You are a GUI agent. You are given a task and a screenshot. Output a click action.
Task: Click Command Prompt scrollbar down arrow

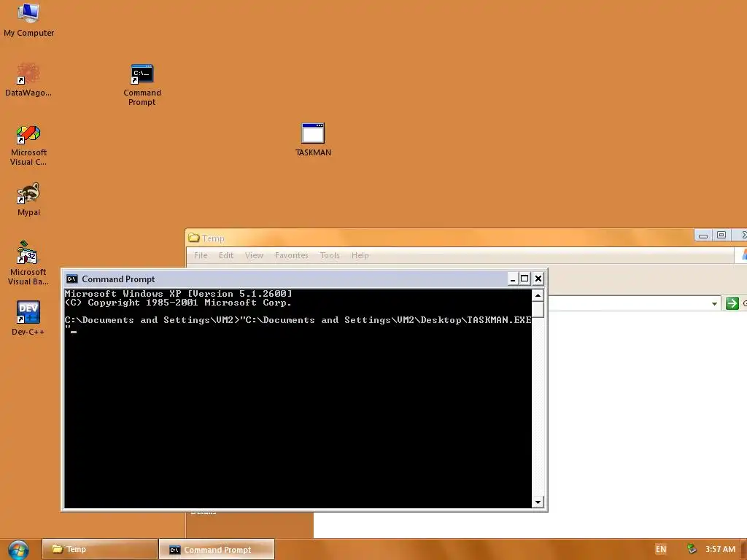pyautogui.click(x=538, y=502)
